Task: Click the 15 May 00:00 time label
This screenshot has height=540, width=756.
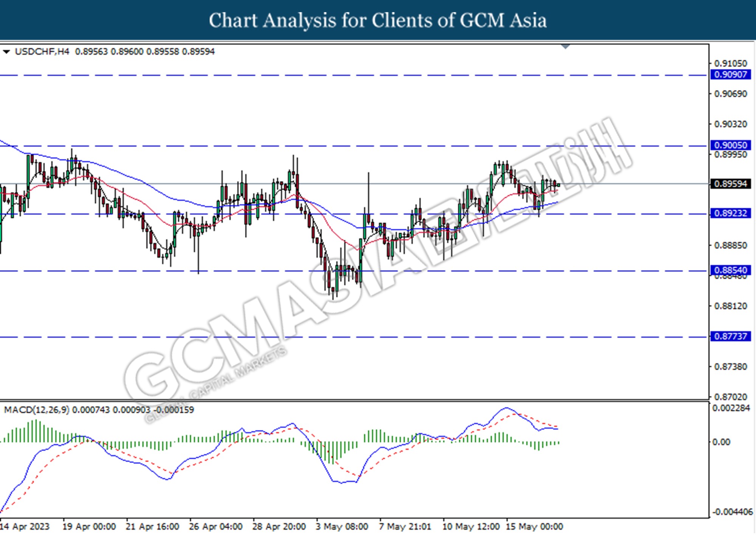Action: coord(534,526)
